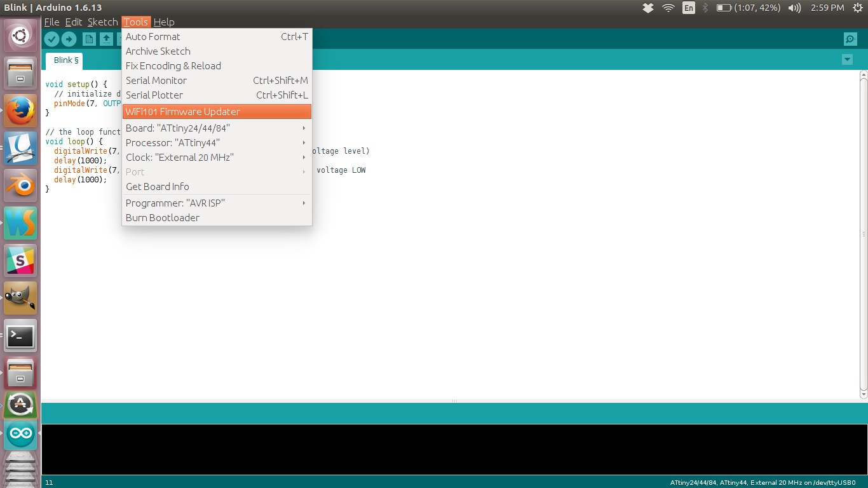This screenshot has width=868, height=488.
Task: Click the editor vertical scrollbar
Action: point(864,234)
